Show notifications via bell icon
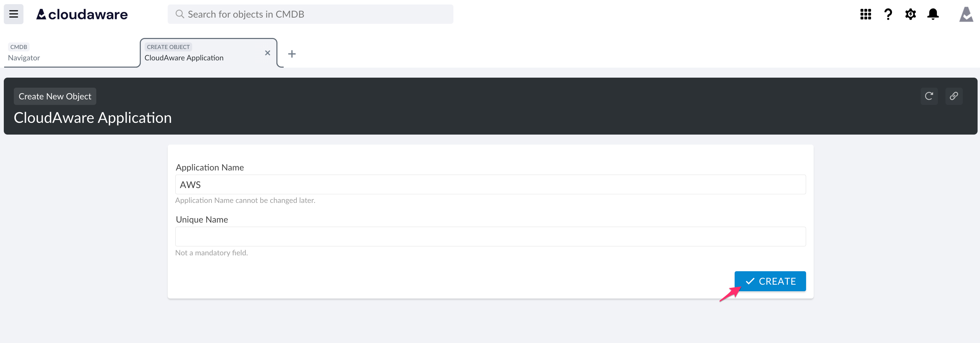The image size is (980, 343). [x=933, y=14]
